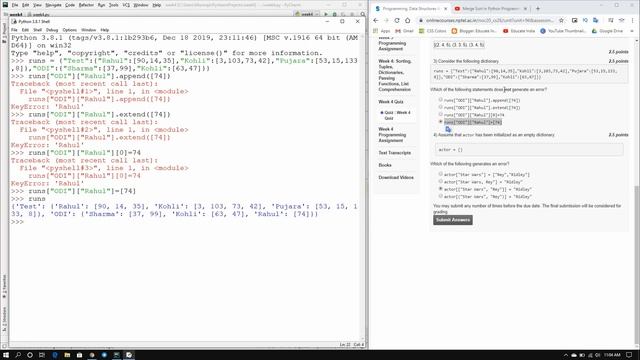The image size is (640, 360).
Task: Select the runs["ODI"]["Rahul"]=[74] option
Action: point(440,122)
